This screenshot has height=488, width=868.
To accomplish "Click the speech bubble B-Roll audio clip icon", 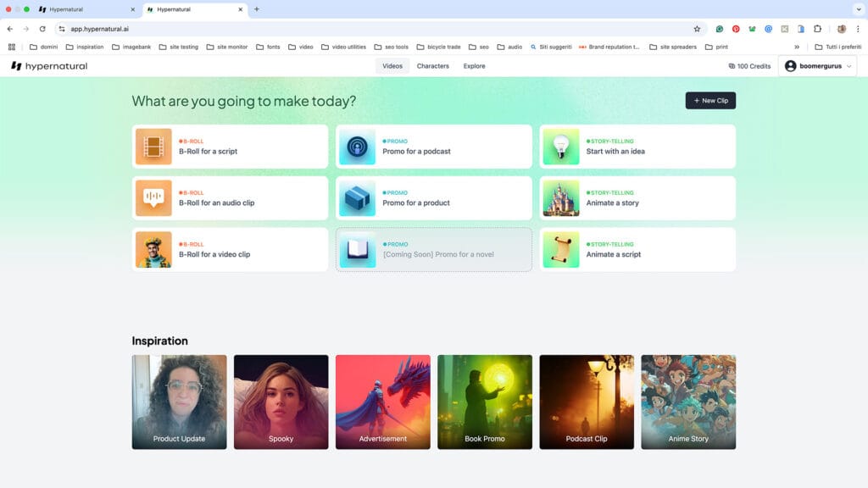I will 153,198.
